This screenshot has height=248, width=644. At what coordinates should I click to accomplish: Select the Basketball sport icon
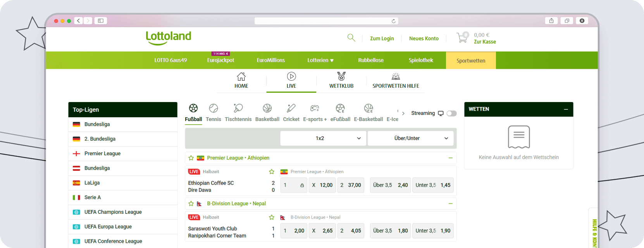267,108
